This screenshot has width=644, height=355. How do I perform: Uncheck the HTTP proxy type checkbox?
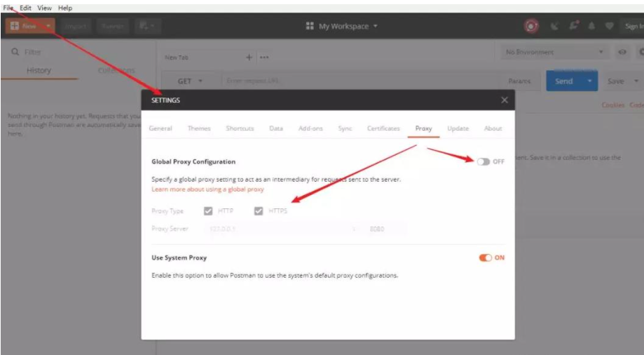point(208,211)
